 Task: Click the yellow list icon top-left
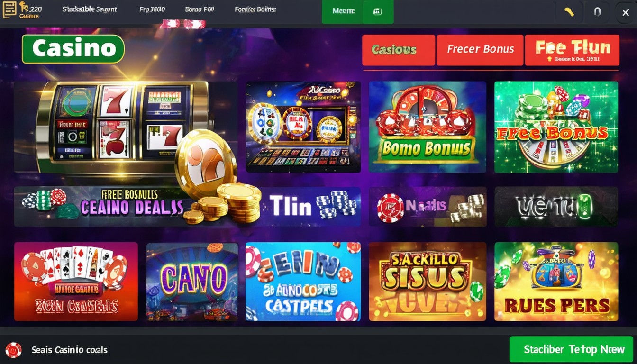point(9,9)
